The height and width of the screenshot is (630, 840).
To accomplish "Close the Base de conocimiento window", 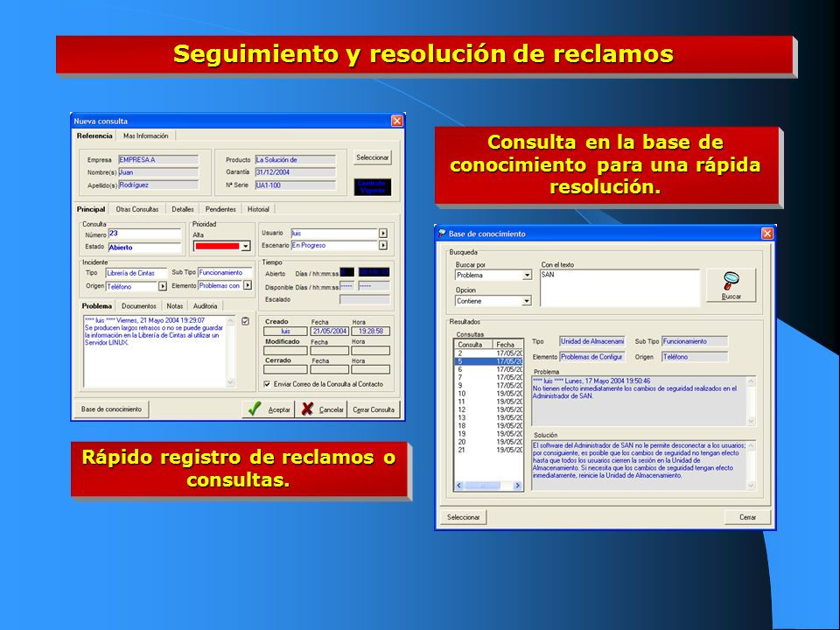I will click(x=767, y=234).
